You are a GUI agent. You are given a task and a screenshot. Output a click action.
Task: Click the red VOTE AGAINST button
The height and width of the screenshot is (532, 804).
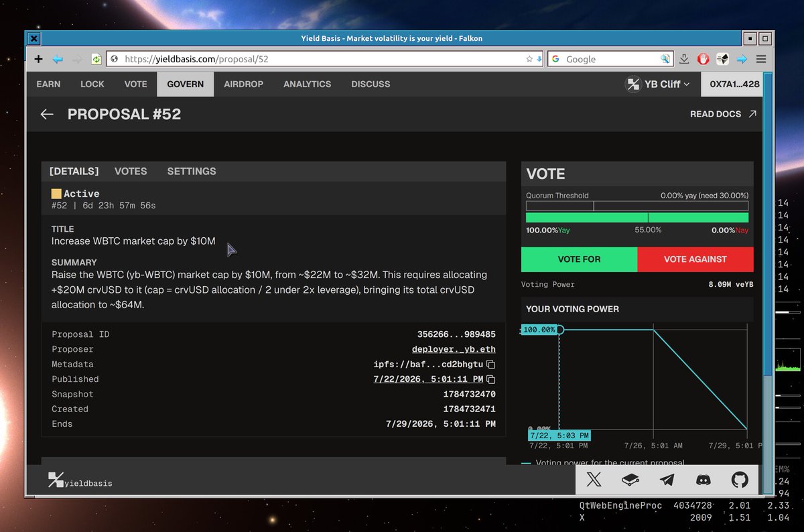click(x=695, y=259)
